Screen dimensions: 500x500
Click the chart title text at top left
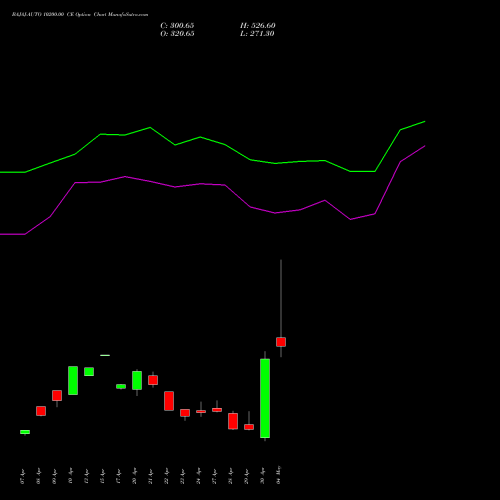click(80, 15)
